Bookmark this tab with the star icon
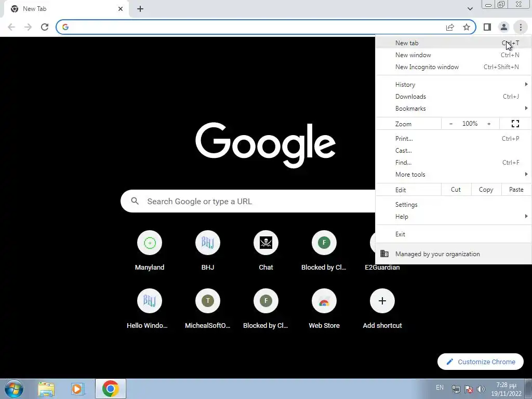Screen dimensions: 532x399 click(467, 27)
